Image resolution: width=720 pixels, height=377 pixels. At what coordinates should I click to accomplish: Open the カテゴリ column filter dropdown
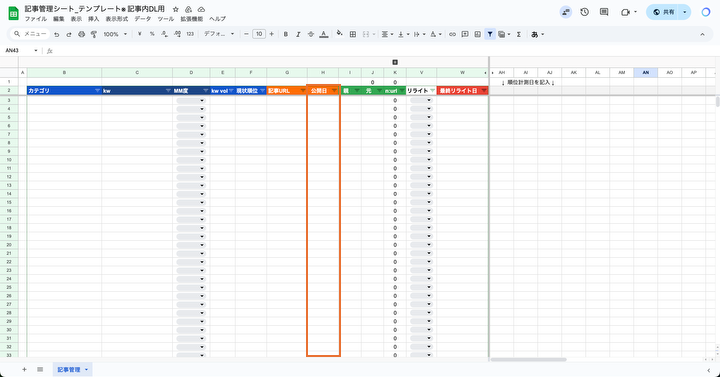coord(97,91)
